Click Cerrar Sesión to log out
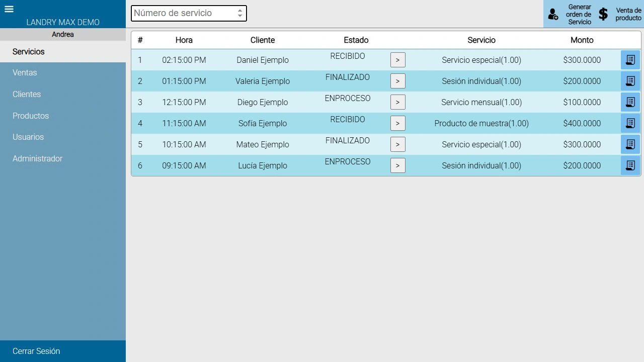Image resolution: width=644 pixels, height=362 pixels. [x=63, y=351]
